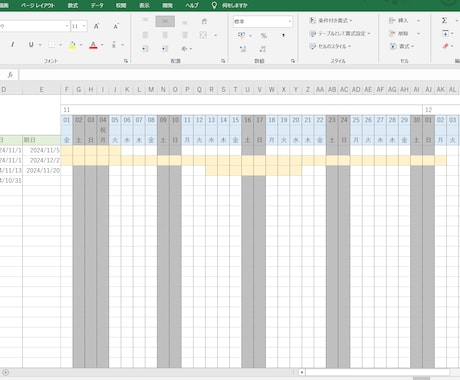Toggle bottom vertical alignment
This screenshot has width=460, height=380.
point(185,22)
